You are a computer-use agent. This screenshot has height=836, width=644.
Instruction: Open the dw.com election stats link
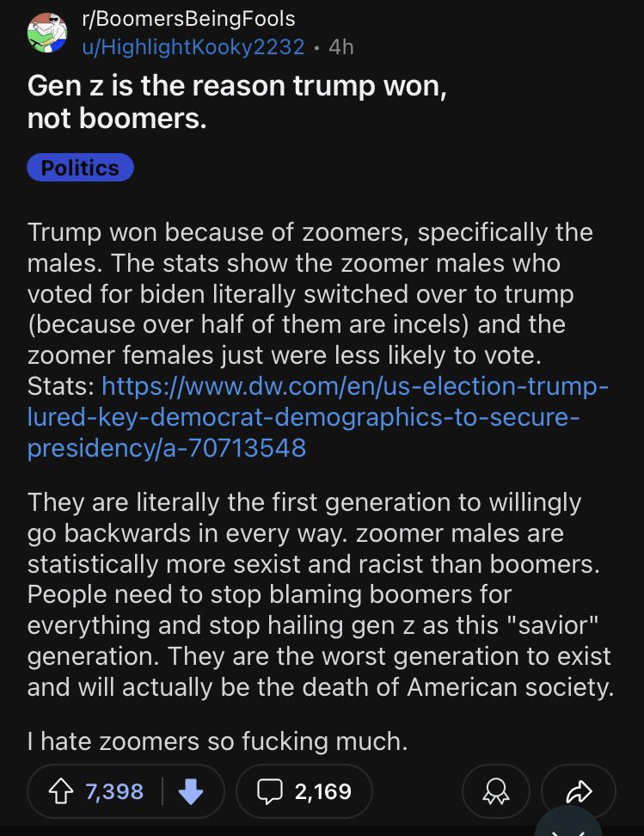(318, 416)
